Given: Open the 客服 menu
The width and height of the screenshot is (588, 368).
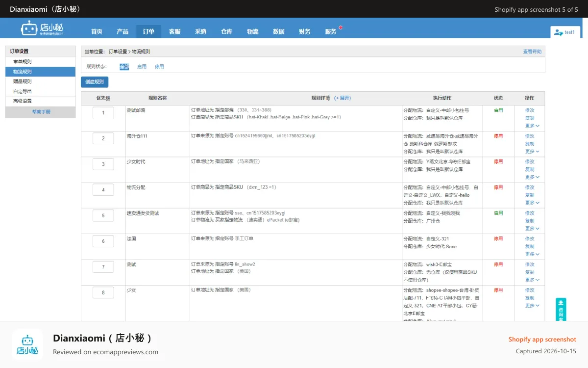Looking at the screenshot, I should click(x=174, y=31).
